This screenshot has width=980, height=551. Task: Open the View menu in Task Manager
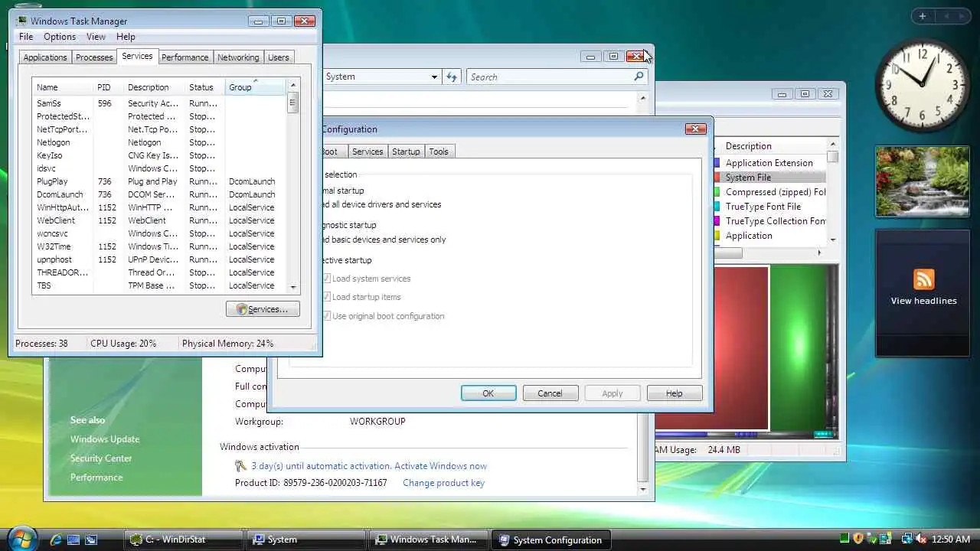(96, 37)
